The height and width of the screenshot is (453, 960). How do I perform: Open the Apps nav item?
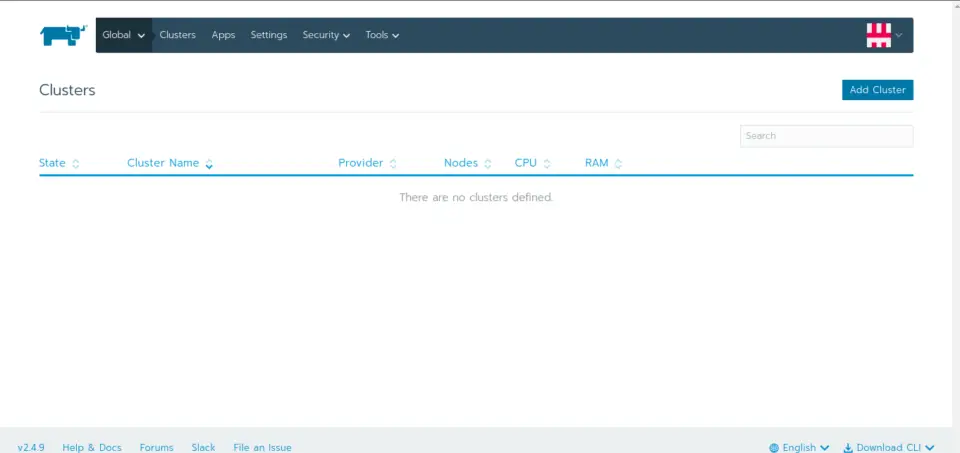pyautogui.click(x=223, y=35)
